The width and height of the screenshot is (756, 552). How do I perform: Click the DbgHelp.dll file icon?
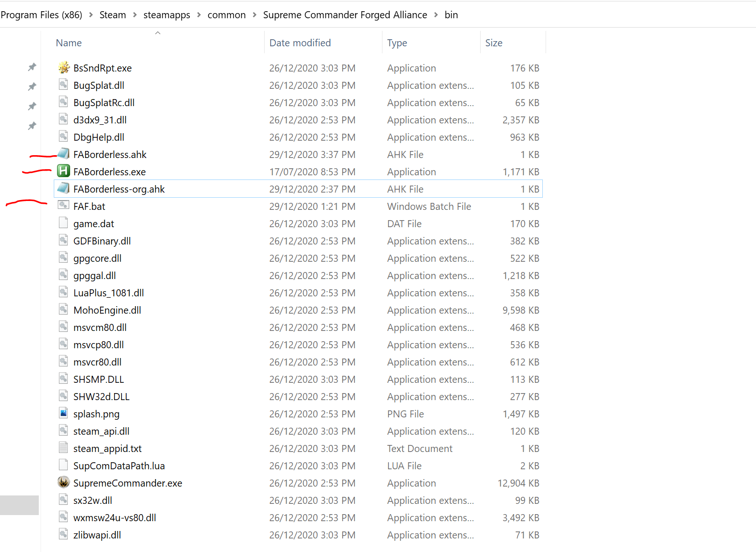(64, 136)
